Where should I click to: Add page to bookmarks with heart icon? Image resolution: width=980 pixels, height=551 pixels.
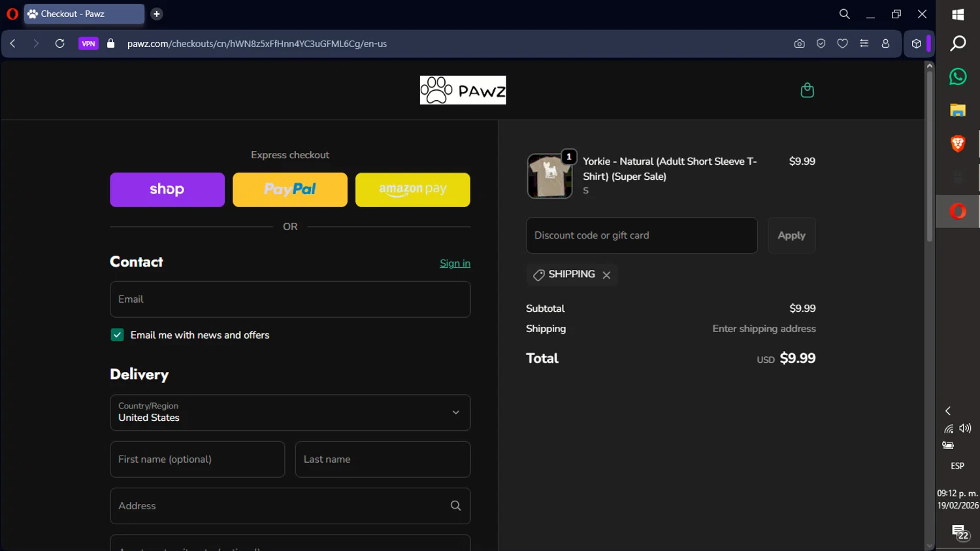843,44
